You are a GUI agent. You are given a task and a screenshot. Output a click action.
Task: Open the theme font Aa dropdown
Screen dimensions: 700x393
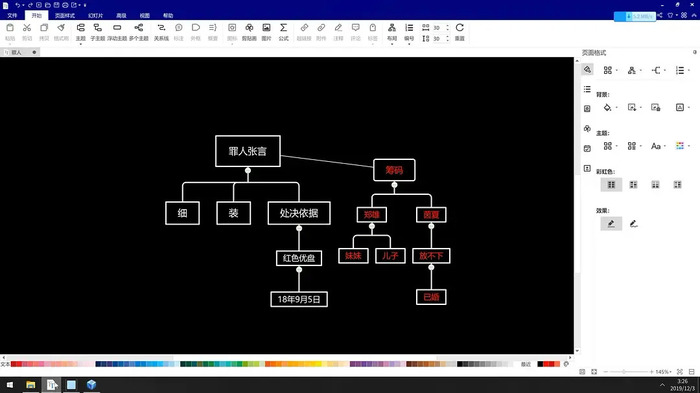pyautogui.click(x=658, y=146)
